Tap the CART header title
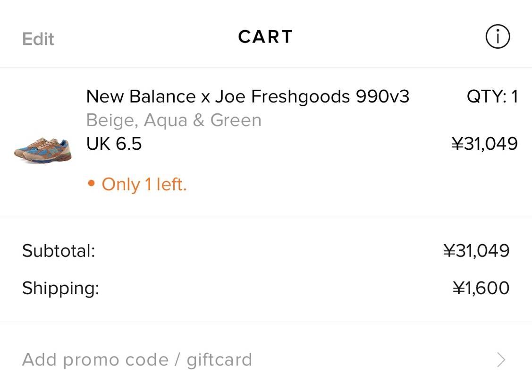 [x=265, y=37]
